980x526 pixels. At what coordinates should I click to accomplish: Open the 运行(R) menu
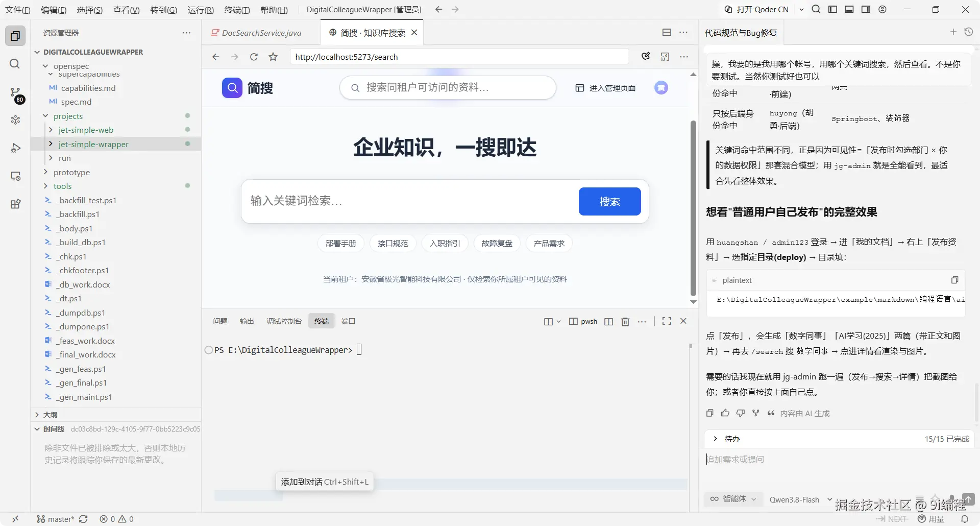coord(201,10)
